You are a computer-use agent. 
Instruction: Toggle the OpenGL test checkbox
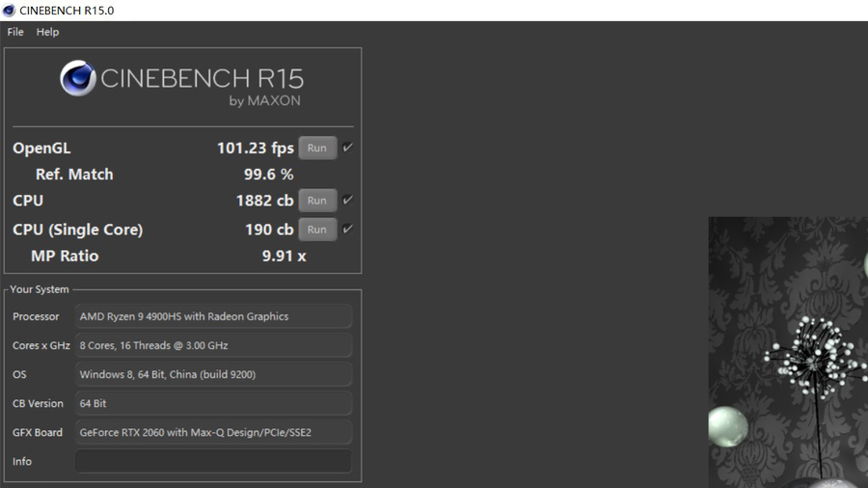(347, 148)
